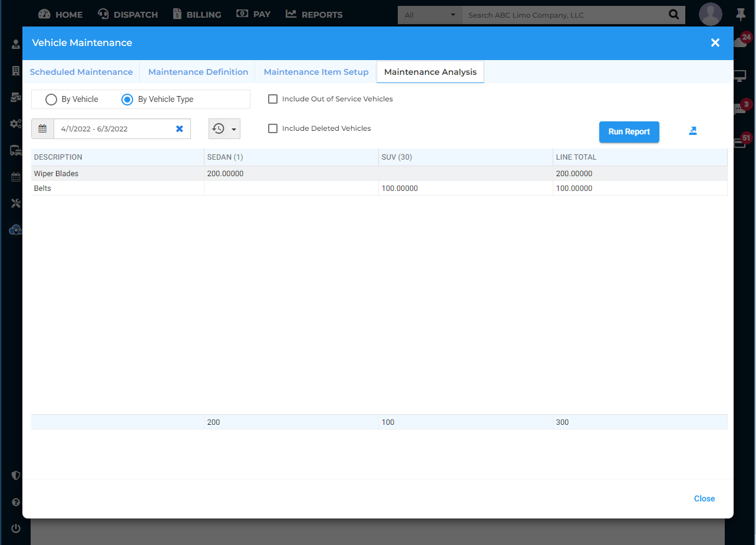Image resolution: width=756 pixels, height=545 pixels.
Task: Sort by DESCRIPTION column header
Action: click(118, 157)
